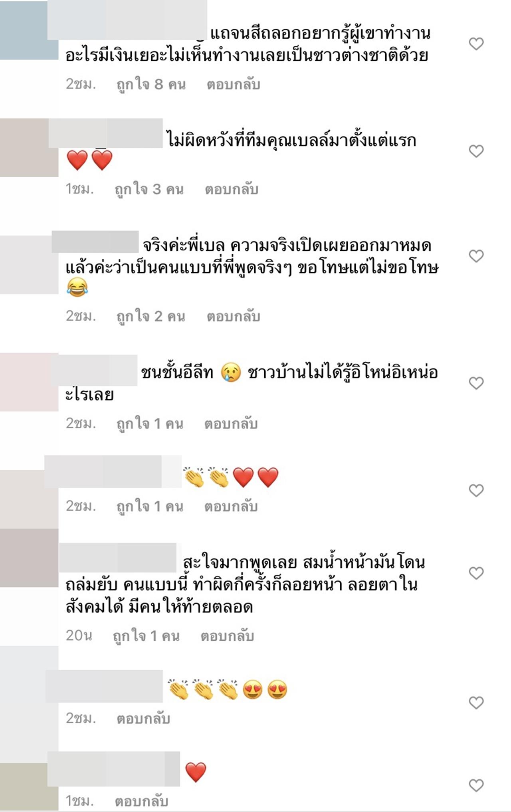The image size is (511, 812).
Task: Tap heart beside the laughing emoji comment
Action: (476, 255)
